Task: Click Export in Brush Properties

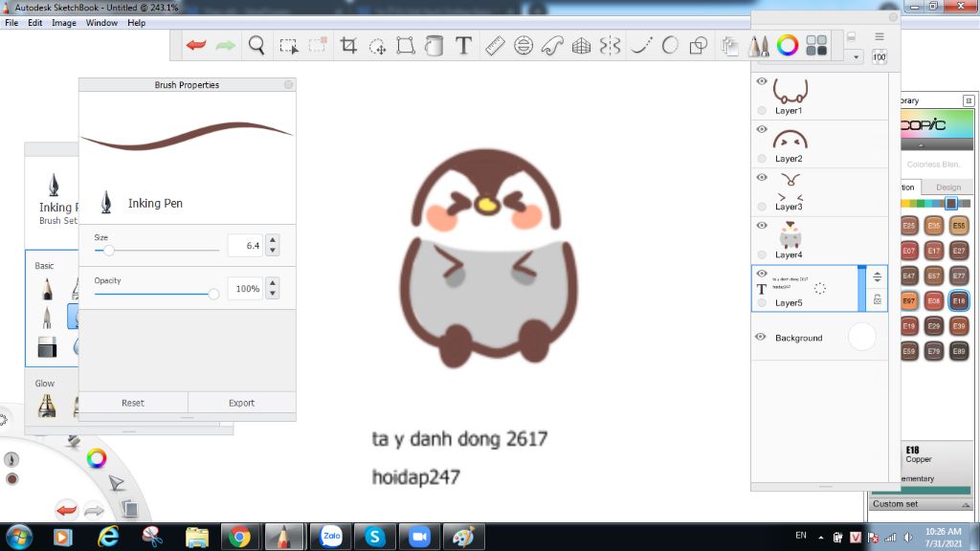Action: [241, 403]
